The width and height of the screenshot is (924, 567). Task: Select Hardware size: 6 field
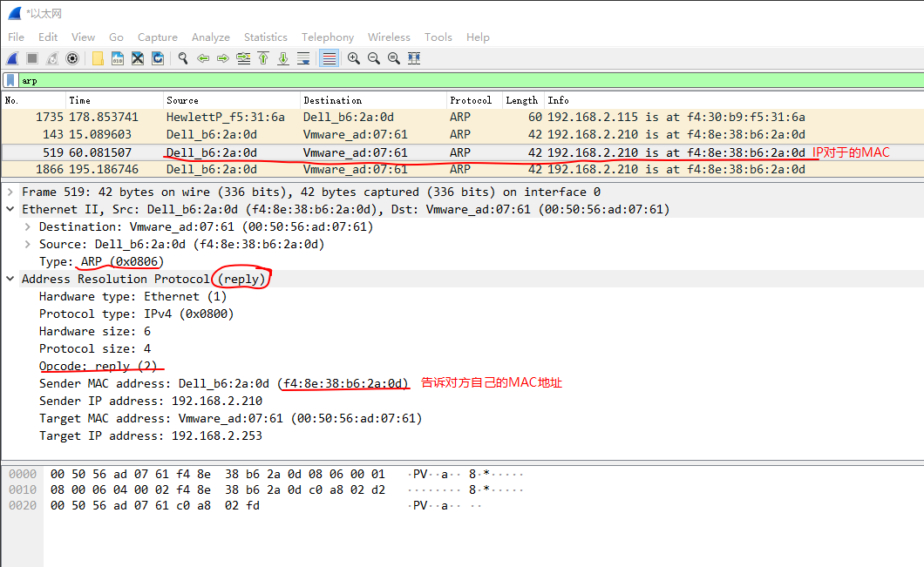point(94,332)
